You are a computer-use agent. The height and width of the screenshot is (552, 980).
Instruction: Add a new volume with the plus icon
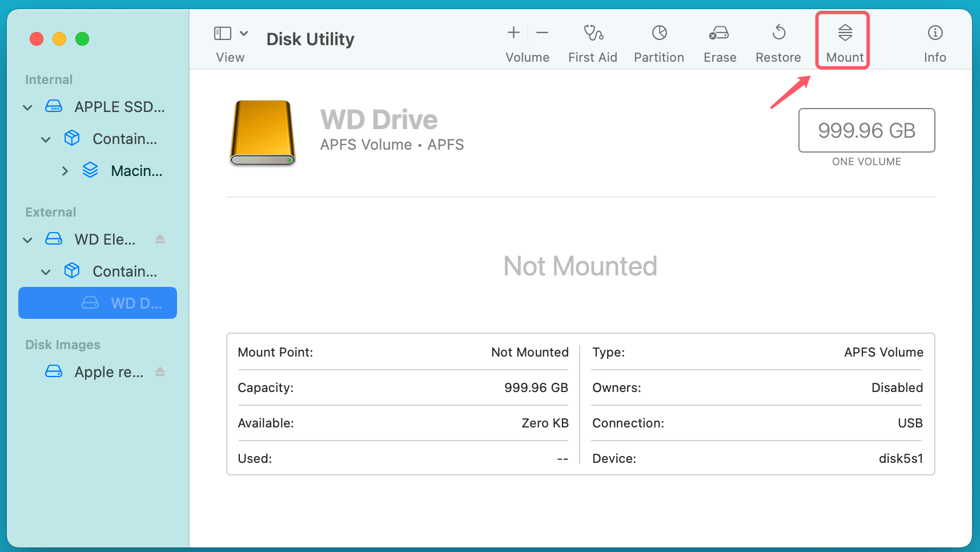pos(513,33)
